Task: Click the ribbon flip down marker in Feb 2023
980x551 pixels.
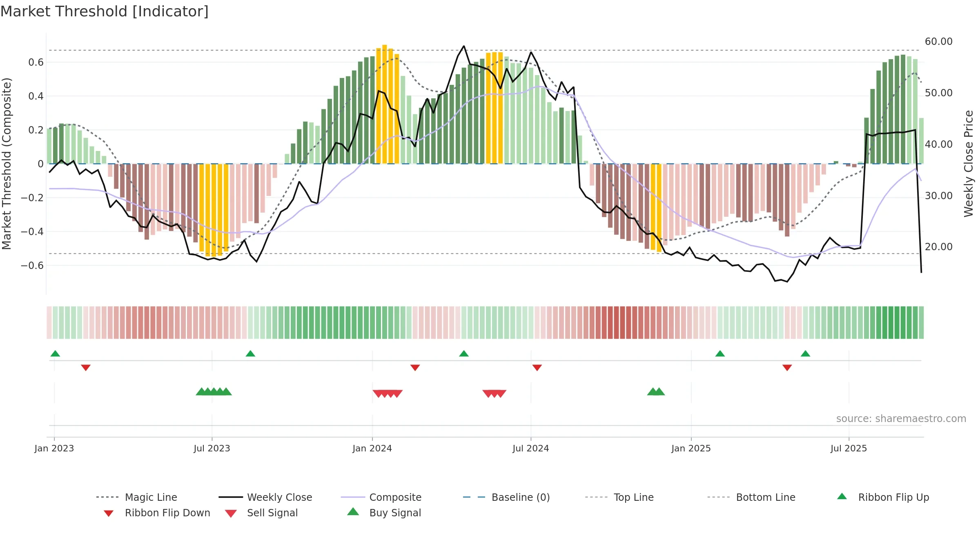Action: (x=86, y=368)
